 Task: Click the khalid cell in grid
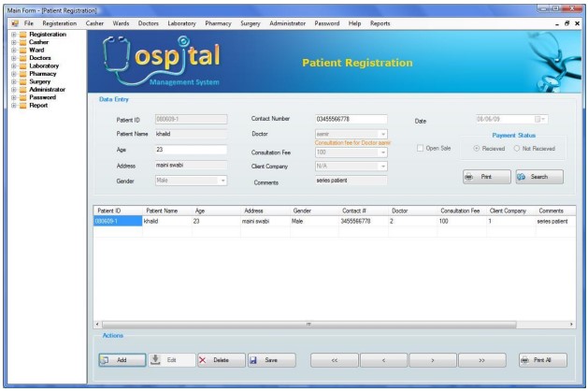tap(167, 222)
